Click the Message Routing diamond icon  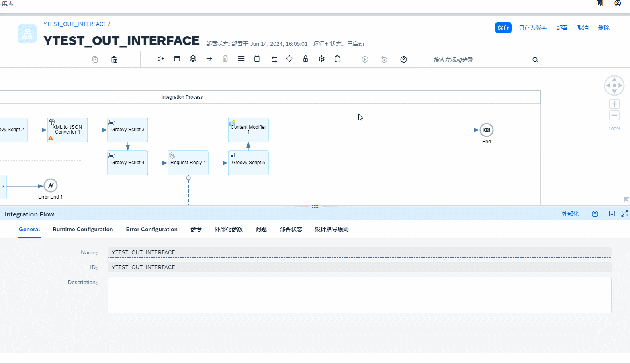(289, 59)
